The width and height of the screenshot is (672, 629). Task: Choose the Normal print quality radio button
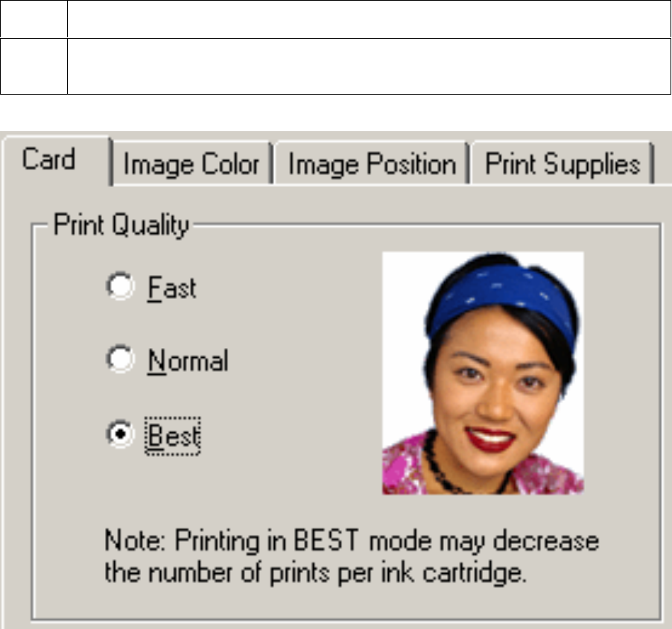(119, 361)
